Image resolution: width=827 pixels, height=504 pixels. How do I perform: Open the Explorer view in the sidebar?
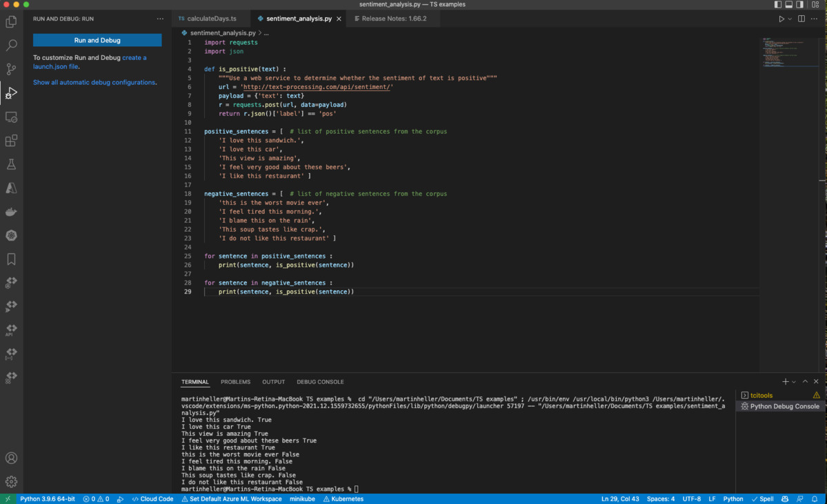[x=10, y=21]
